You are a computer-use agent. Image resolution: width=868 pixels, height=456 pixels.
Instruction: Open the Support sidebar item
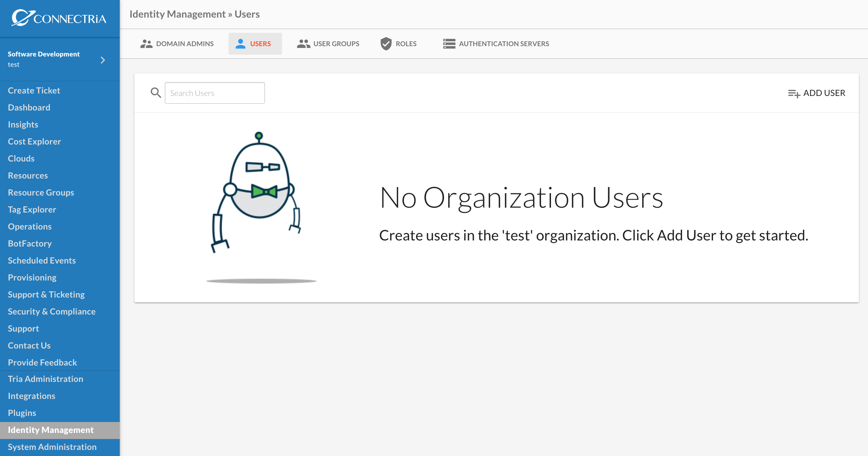(23, 328)
